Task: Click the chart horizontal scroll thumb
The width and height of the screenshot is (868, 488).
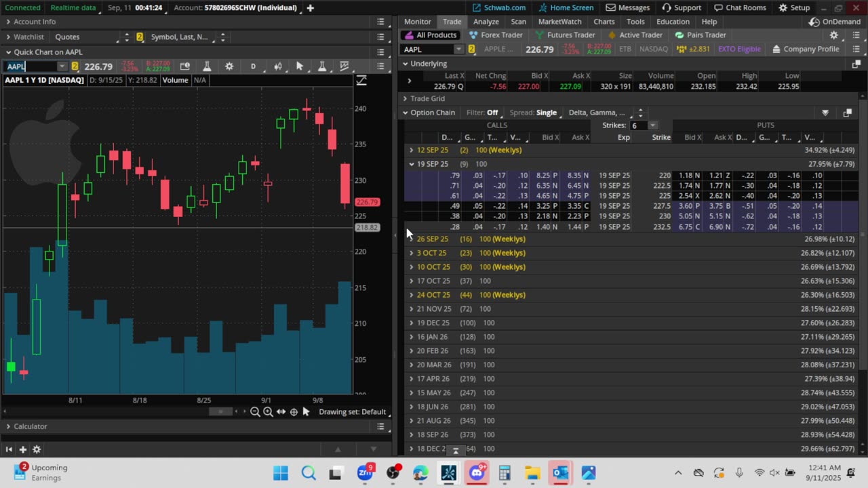Action: [x=220, y=412]
